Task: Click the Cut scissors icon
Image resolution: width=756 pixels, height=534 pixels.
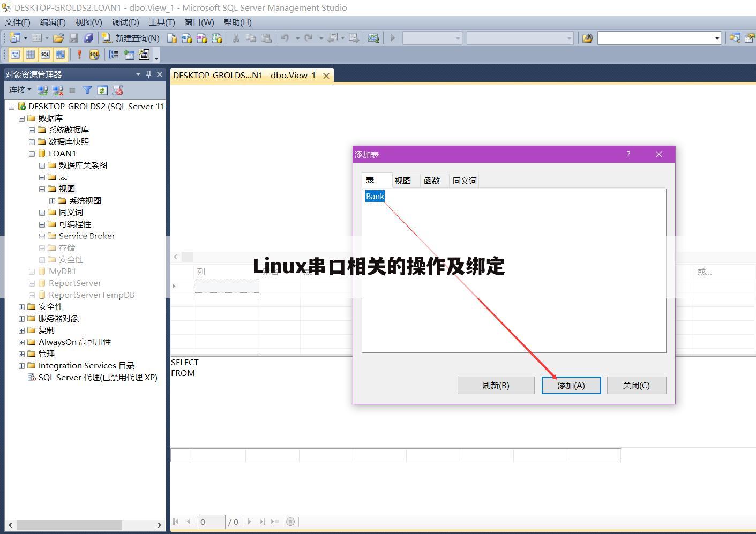Action: (x=235, y=38)
